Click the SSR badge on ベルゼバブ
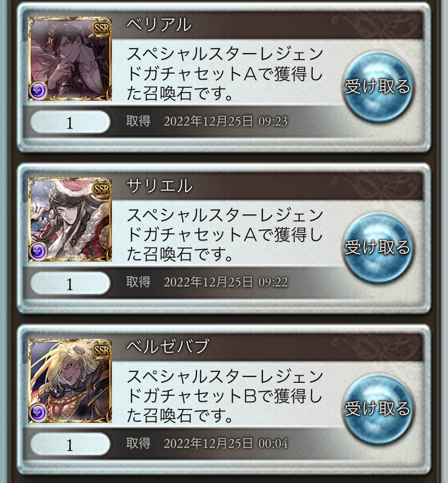The image size is (448, 483). coord(102,350)
